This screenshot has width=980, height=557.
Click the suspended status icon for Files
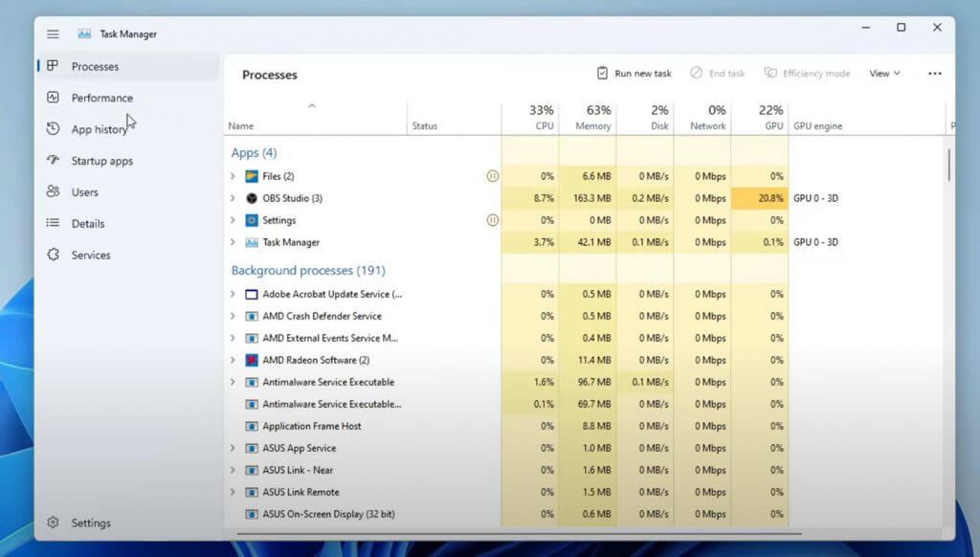pyautogui.click(x=493, y=176)
